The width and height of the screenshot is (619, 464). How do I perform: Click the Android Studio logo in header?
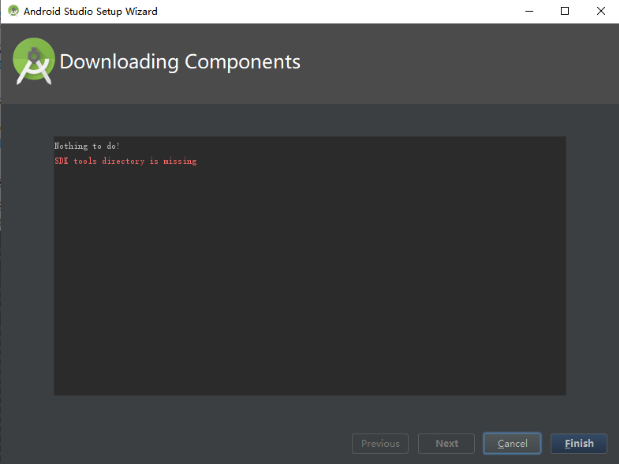coord(34,61)
